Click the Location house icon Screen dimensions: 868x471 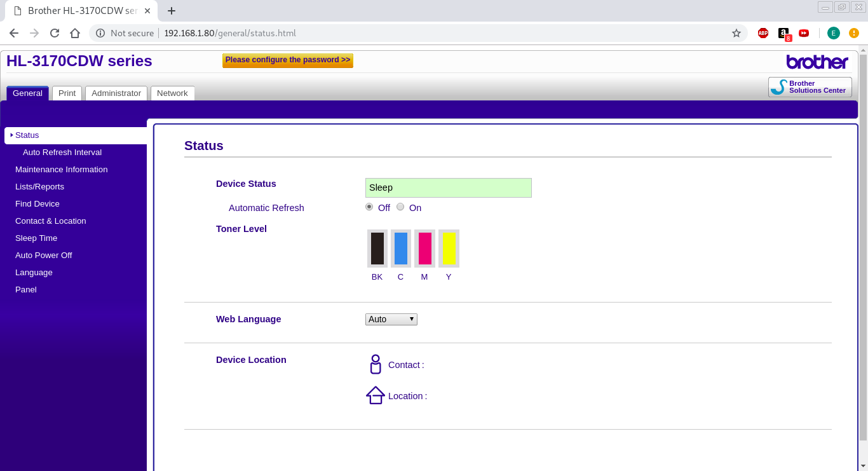(376, 395)
